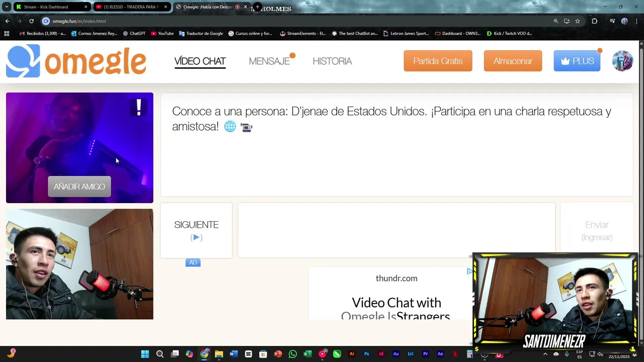This screenshot has width=644, height=362.
Task: Open a new browser tab
Action: click(257, 7)
